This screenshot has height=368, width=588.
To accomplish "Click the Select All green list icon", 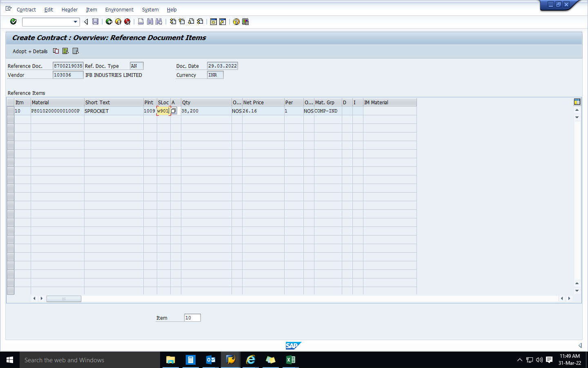I will (x=65, y=51).
